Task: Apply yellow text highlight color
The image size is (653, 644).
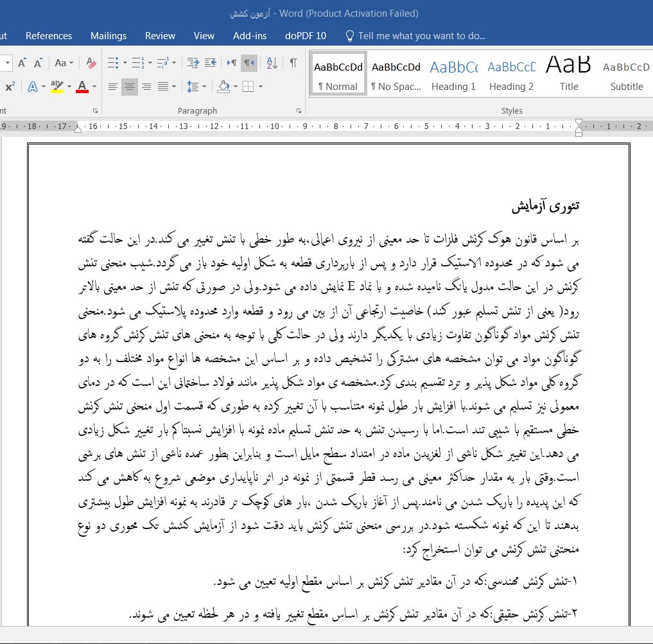Action: point(57,87)
